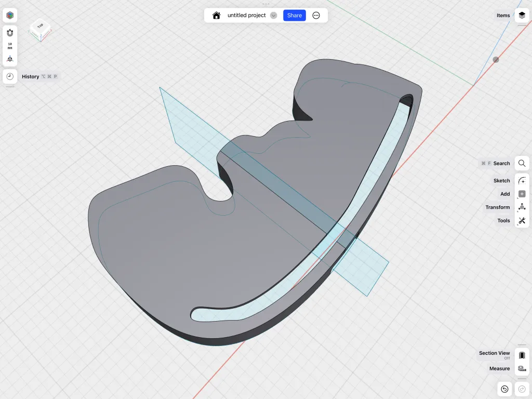Open the Tools menu label
532x399 pixels.
503,220
